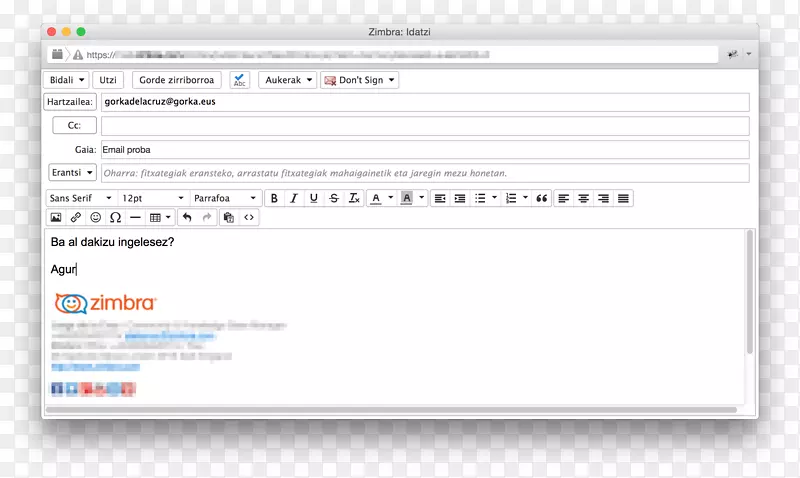
Task: Open the browser toolbar dropdown arrow
Action: (x=748, y=54)
